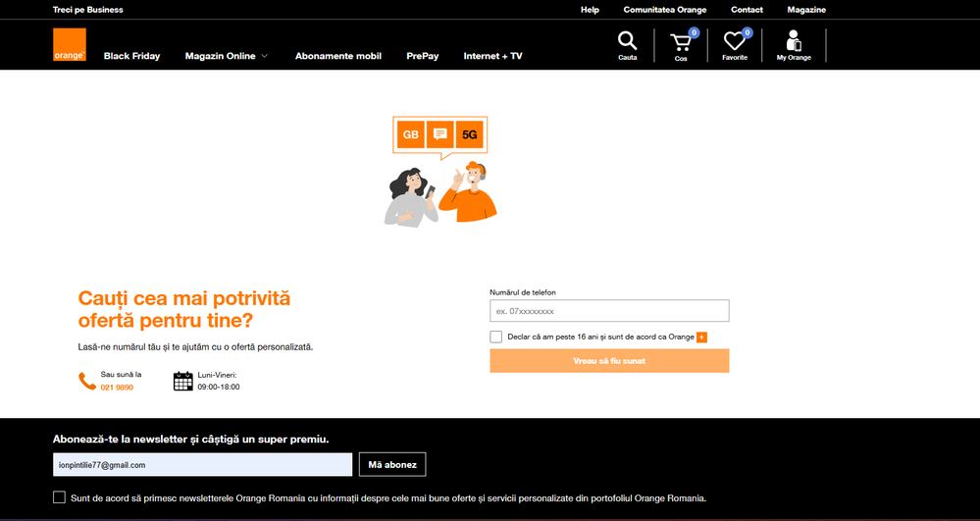Click the orange phone handset icon

point(87,381)
